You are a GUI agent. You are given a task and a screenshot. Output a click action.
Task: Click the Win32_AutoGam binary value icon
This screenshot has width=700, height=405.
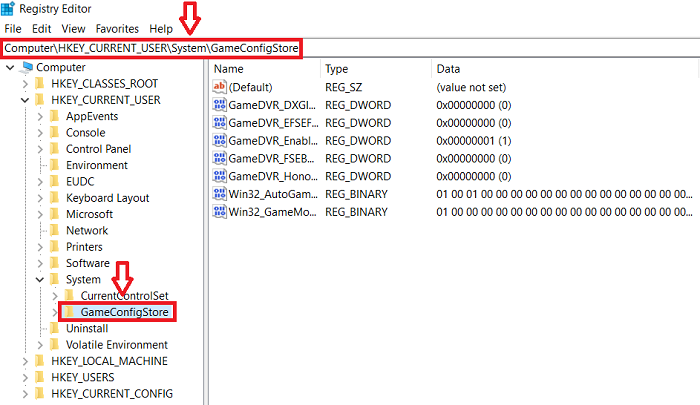tap(219, 194)
